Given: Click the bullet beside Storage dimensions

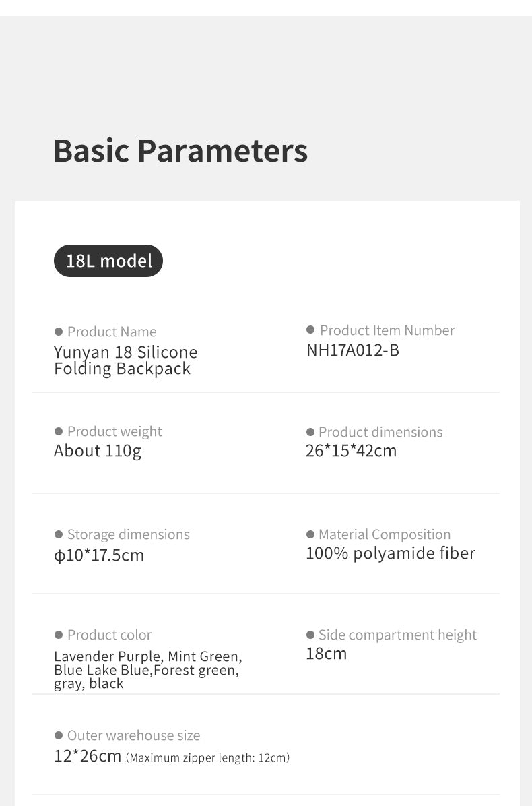Looking at the screenshot, I should pyautogui.click(x=59, y=534).
